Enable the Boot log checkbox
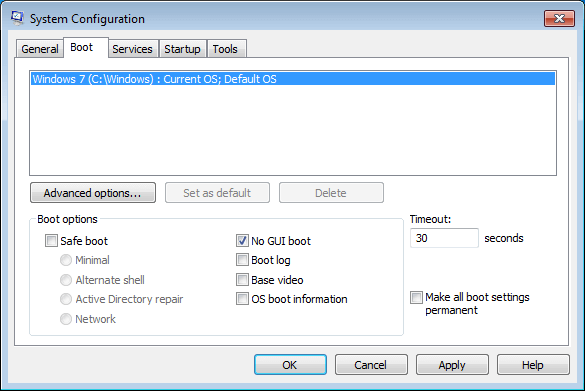The height and width of the screenshot is (391, 585). 242,260
